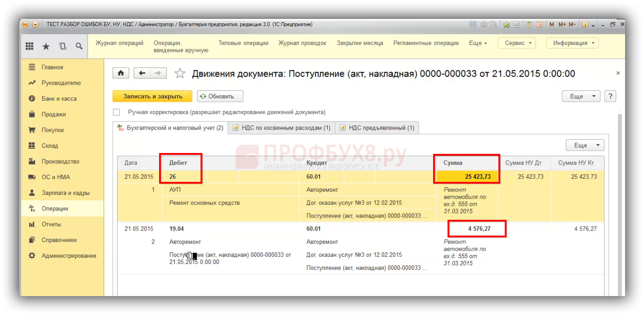Enable the Ручная корректировка checkbox

[x=117, y=112]
